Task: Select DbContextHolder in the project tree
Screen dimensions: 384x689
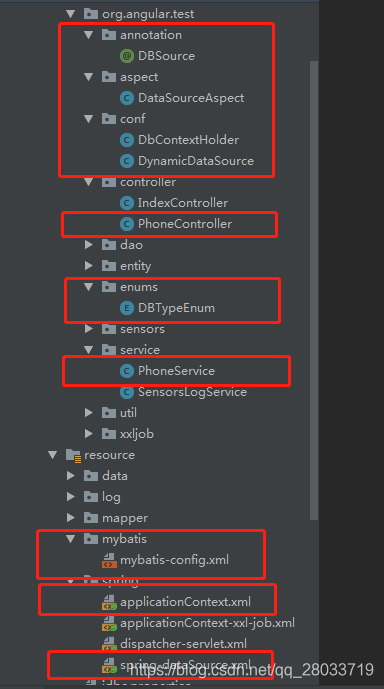Action: [188, 140]
